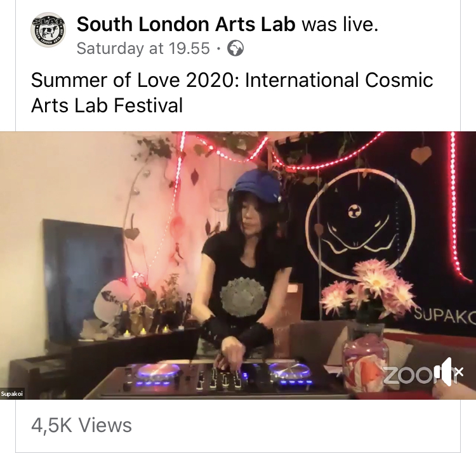Click the public globe privacy icon

pyautogui.click(x=235, y=49)
